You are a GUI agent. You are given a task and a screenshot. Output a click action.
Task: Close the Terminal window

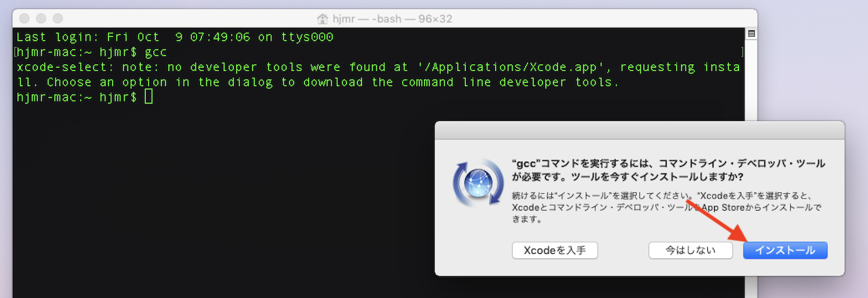pyautogui.click(x=26, y=18)
